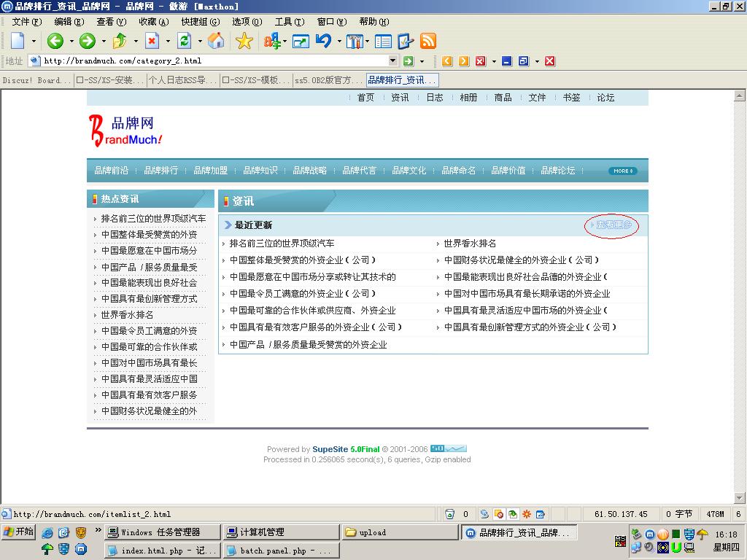Click the page scrollbar up arrow
The width and height of the screenshot is (747, 560).
[x=740, y=96]
